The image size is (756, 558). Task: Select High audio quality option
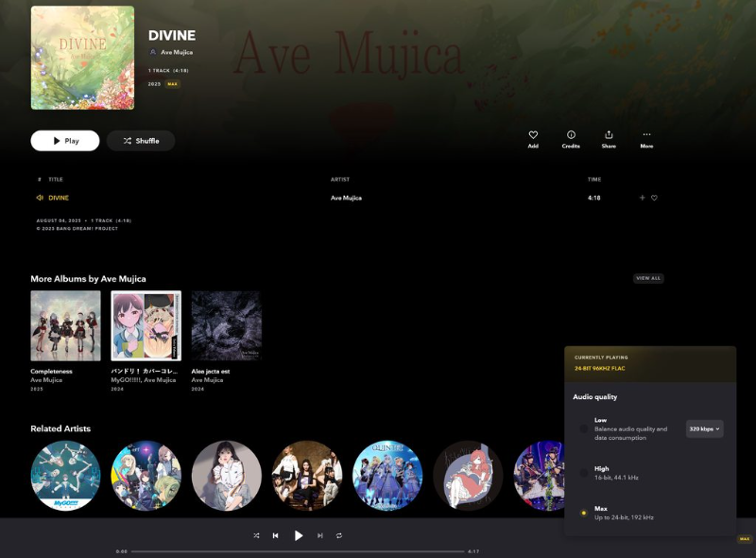click(584, 473)
